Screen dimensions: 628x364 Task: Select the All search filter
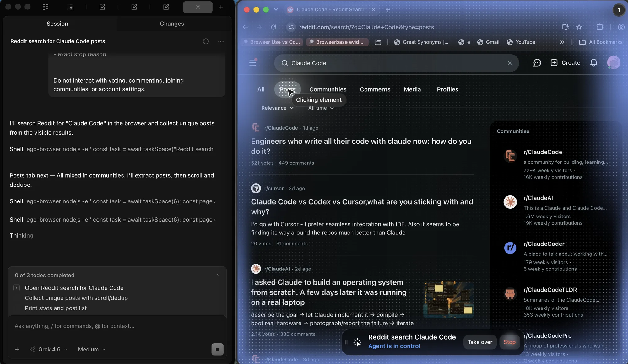pos(261,89)
